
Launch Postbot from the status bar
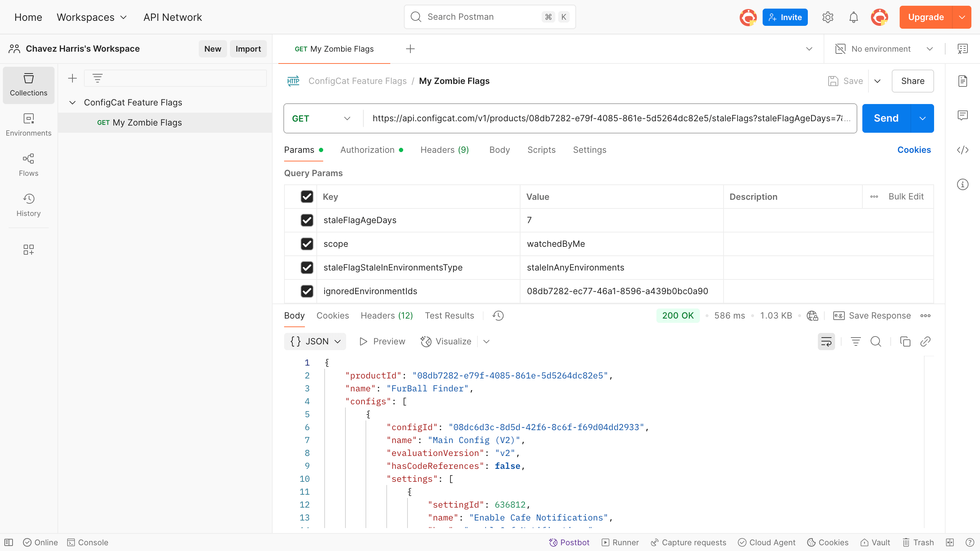[570, 542]
